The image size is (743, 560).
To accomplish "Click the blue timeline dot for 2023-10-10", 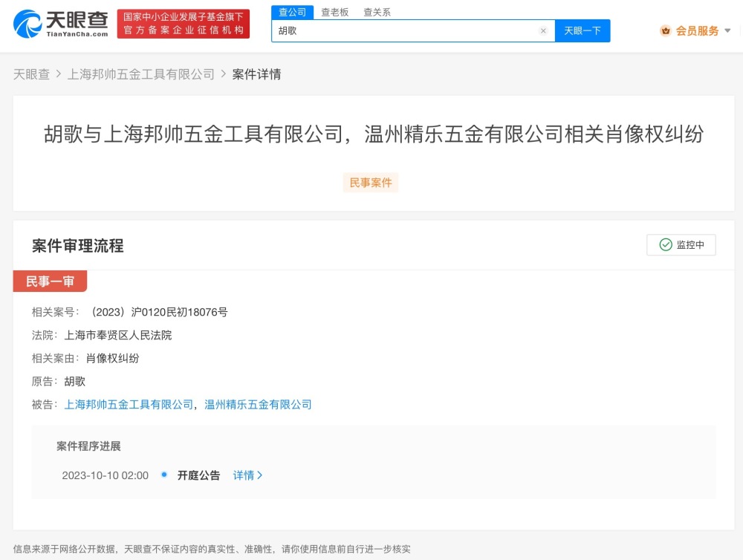I will tap(163, 475).
